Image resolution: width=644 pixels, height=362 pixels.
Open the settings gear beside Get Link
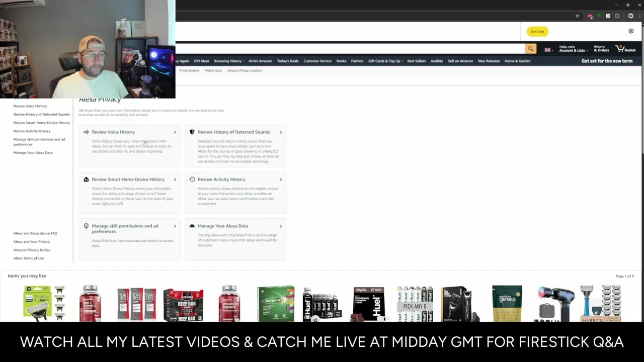tap(631, 31)
